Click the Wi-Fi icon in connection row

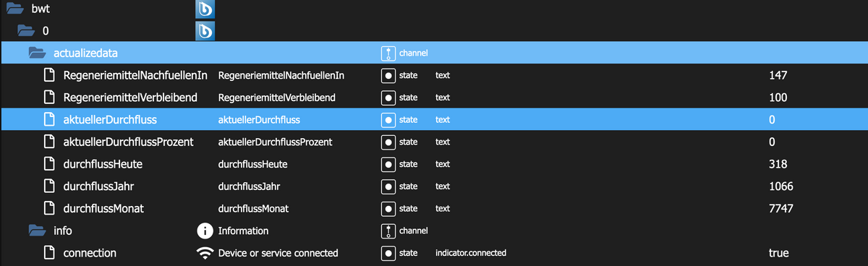206,253
